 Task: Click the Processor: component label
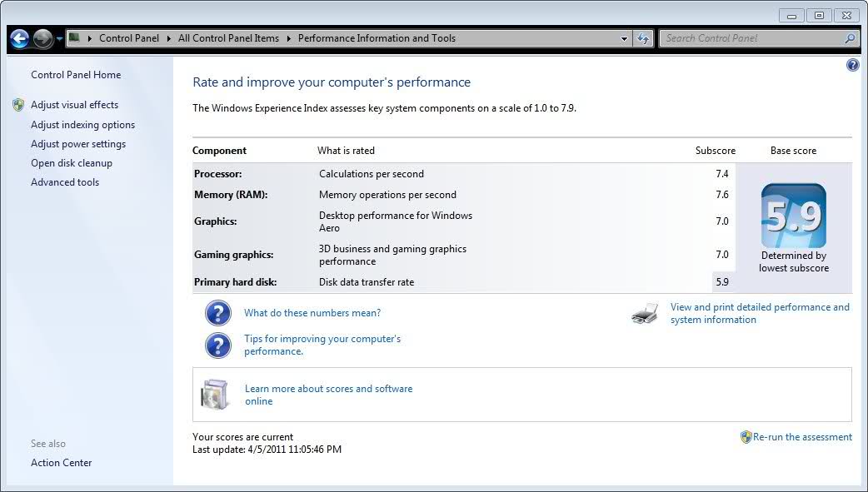pos(218,174)
